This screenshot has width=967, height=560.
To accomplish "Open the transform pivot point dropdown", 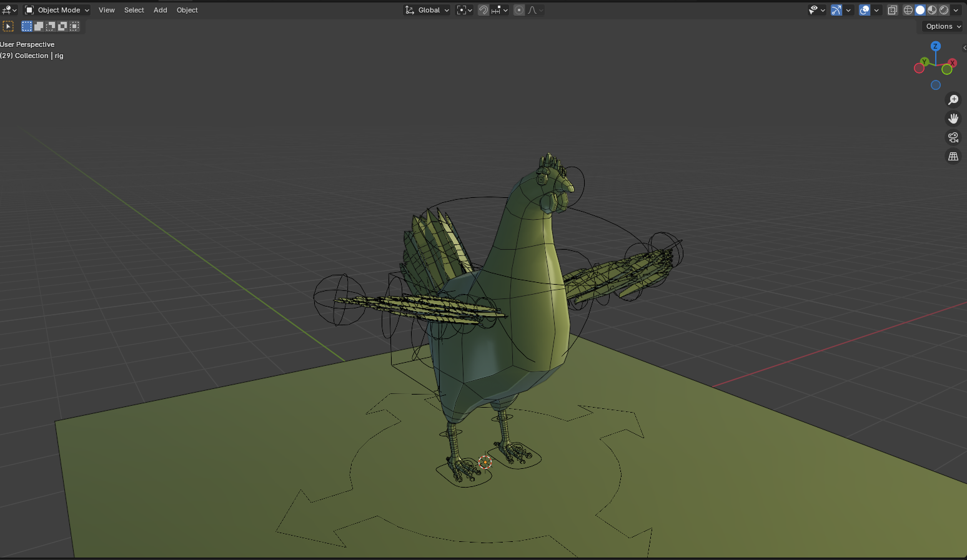I will click(465, 10).
